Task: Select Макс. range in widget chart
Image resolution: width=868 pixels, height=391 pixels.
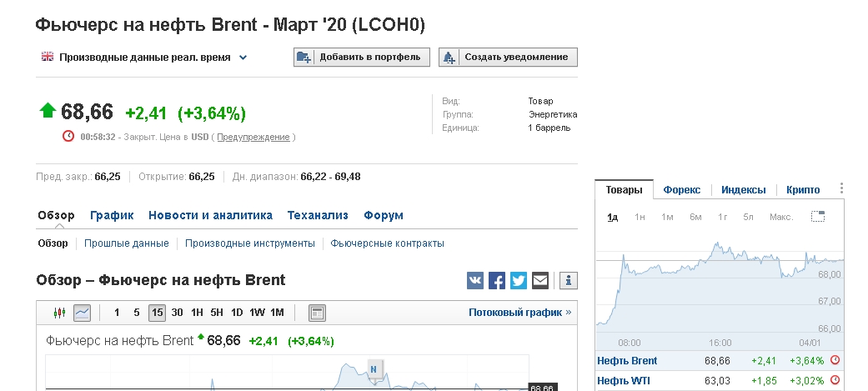Action: point(781,217)
